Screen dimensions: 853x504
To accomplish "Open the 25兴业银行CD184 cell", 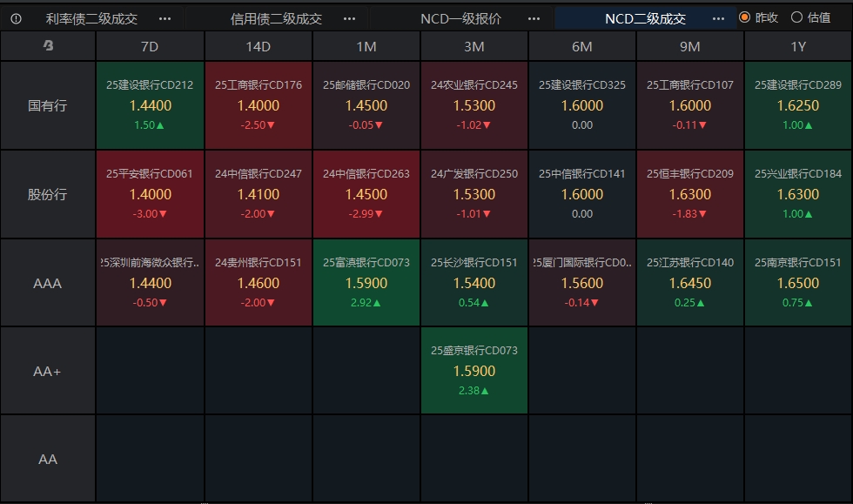I will click(798, 194).
